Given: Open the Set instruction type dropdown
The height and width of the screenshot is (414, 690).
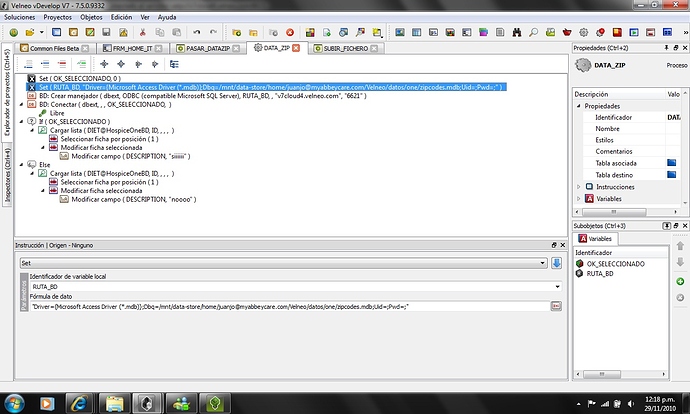Looking at the screenshot, I should click(x=543, y=263).
